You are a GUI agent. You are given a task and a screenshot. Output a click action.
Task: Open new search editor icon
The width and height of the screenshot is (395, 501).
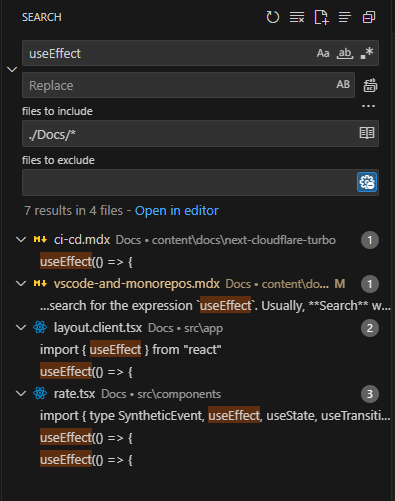321,17
